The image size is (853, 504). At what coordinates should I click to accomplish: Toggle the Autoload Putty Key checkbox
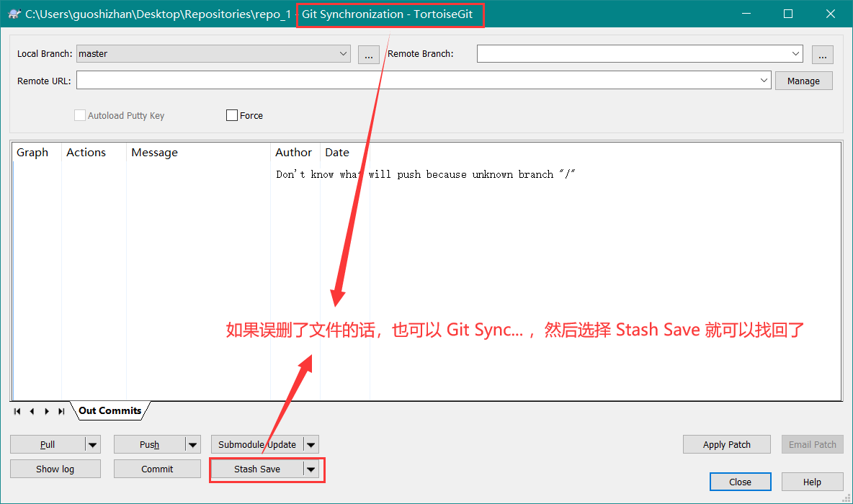(x=80, y=115)
